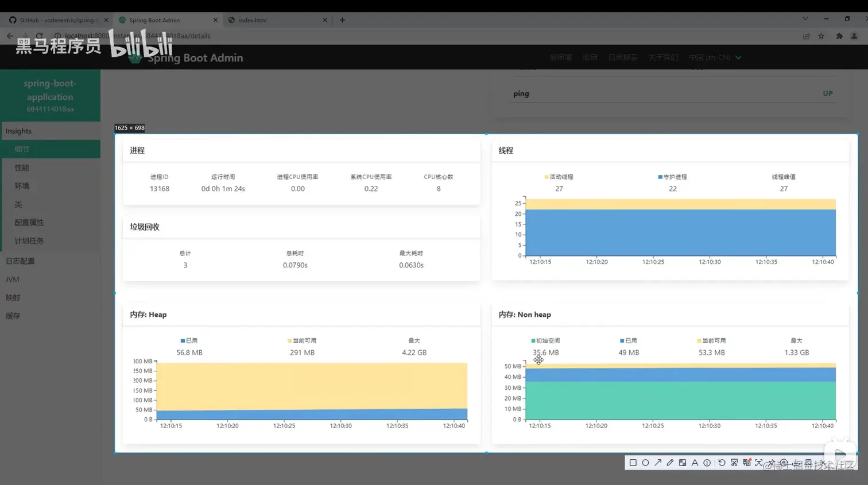Image resolution: width=868 pixels, height=485 pixels.
Task: Open 性能 in the sidebar
Action: (x=50, y=168)
